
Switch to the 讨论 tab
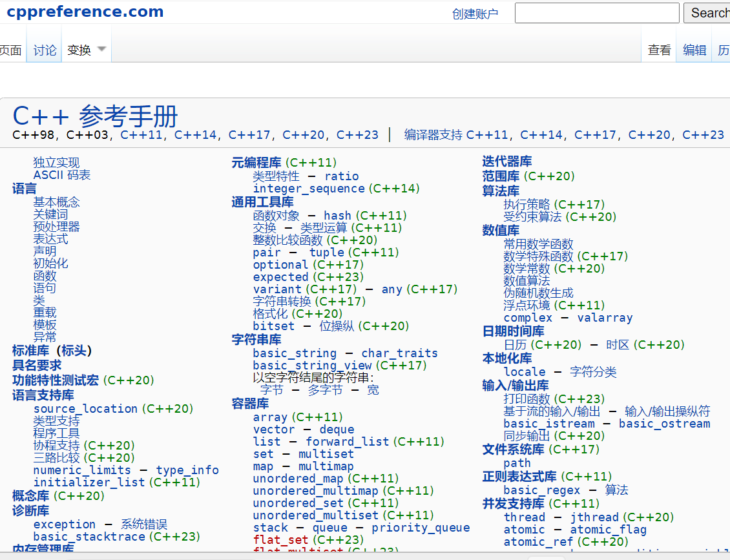point(43,49)
